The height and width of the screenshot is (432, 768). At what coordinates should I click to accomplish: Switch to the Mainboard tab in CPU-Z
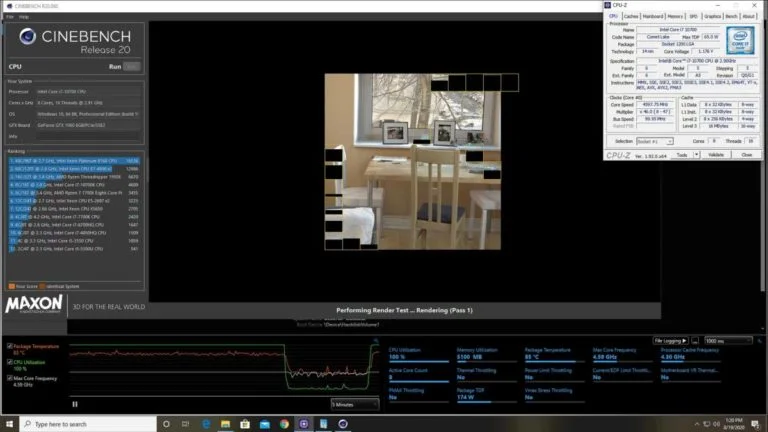click(x=653, y=16)
